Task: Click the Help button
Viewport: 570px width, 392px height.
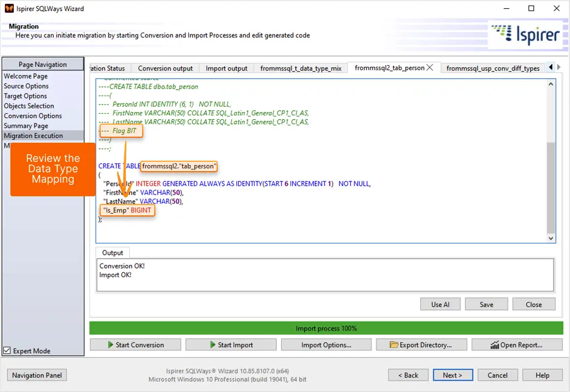Action: (542, 375)
